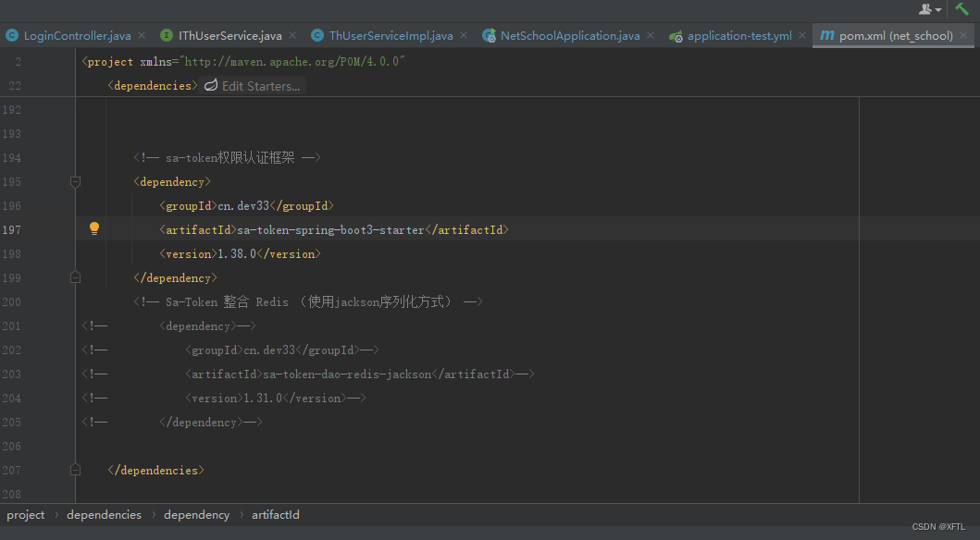Click the Spring leaf icon on application-test.yml tab
Viewport: 980px width, 540px height.
click(675, 35)
